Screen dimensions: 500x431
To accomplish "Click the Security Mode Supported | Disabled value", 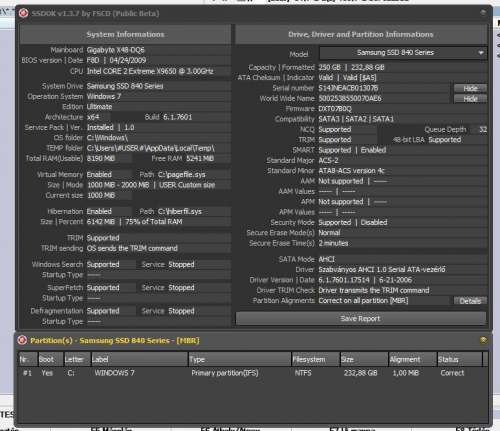I will pyautogui.click(x=353, y=222).
